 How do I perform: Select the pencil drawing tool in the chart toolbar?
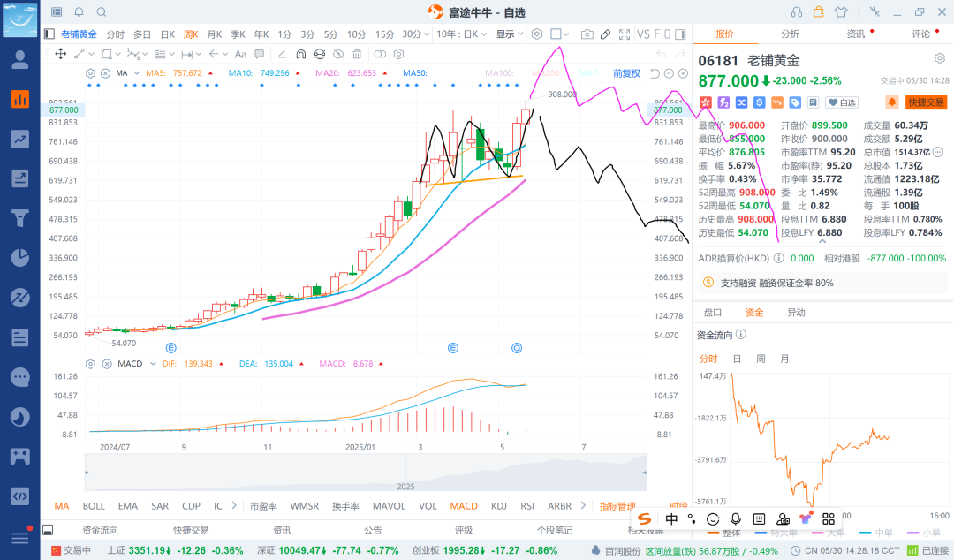coord(605,34)
